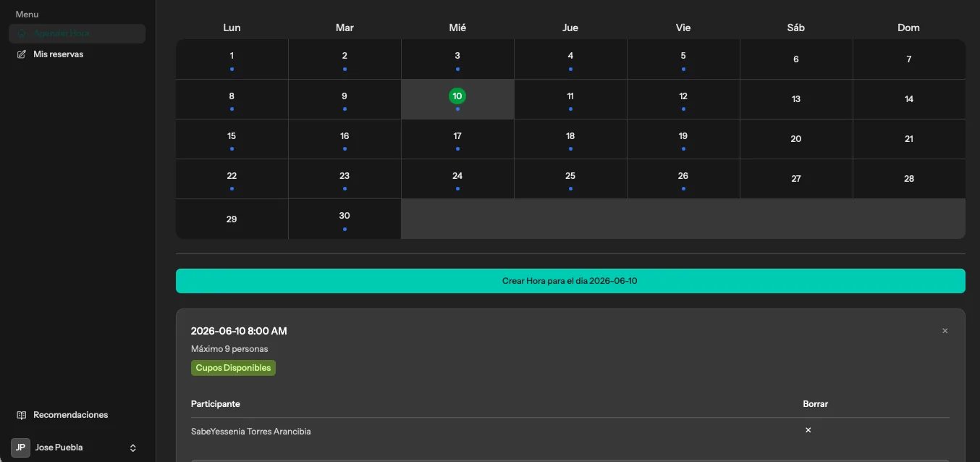Close the 2026-06-10 8:00 AM card
Viewport: 980px width, 462px height.
945,331
